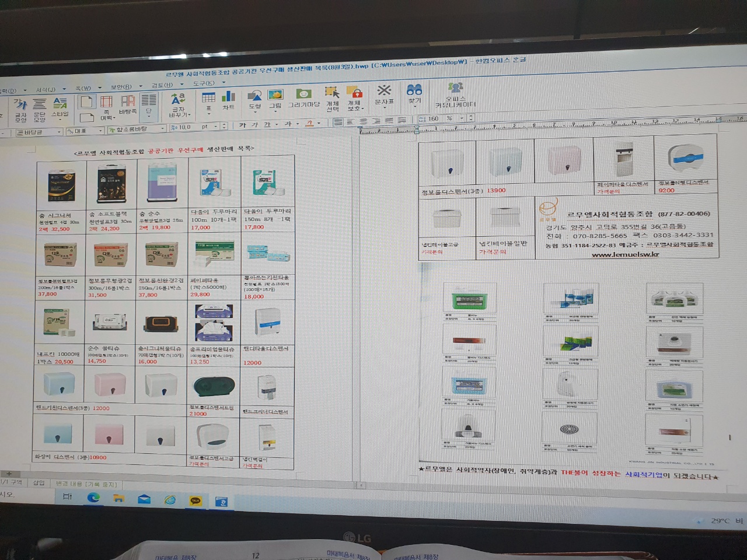This screenshot has width=747, height=560.
Task: Open the 쪽(W) menu
Action: (83, 89)
